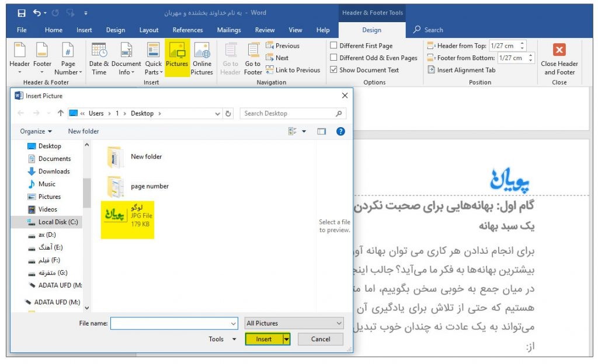Click the Go to Footer icon

pyautogui.click(x=253, y=51)
